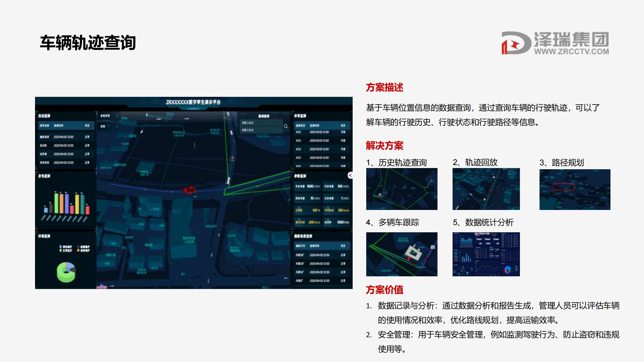This screenshot has width=644, height=362.
Task: Open the first dropdown at the map's top left
Action: [x=109, y=116]
